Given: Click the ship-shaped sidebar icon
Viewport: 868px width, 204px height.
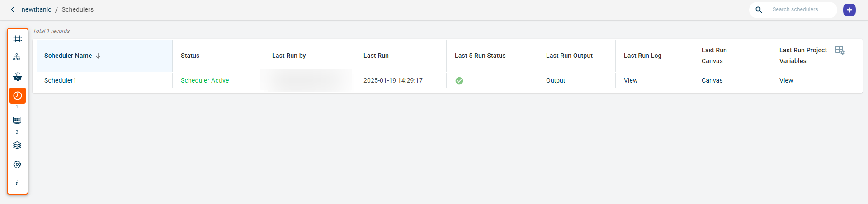Looking at the screenshot, I should point(17,77).
